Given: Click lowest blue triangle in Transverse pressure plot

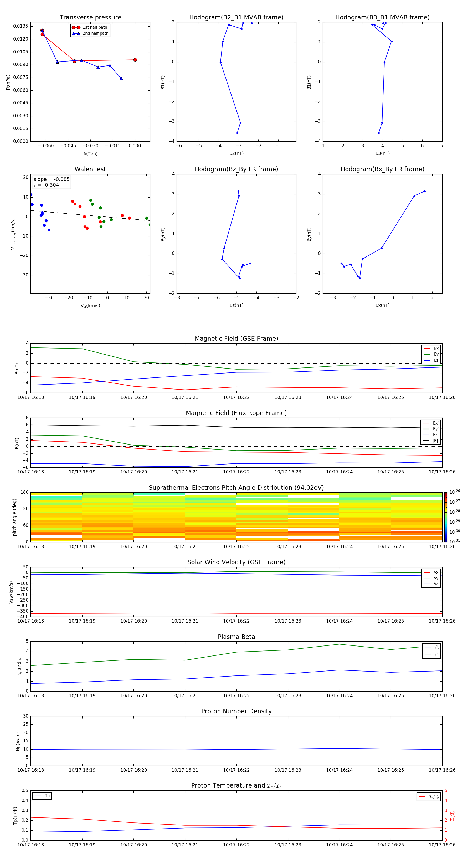Looking at the screenshot, I should pos(121,78).
